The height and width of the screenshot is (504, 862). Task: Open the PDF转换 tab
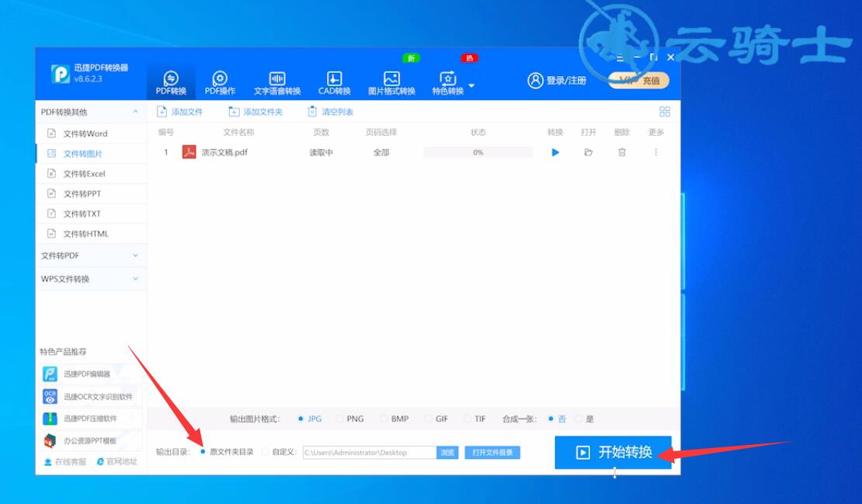tap(171, 82)
